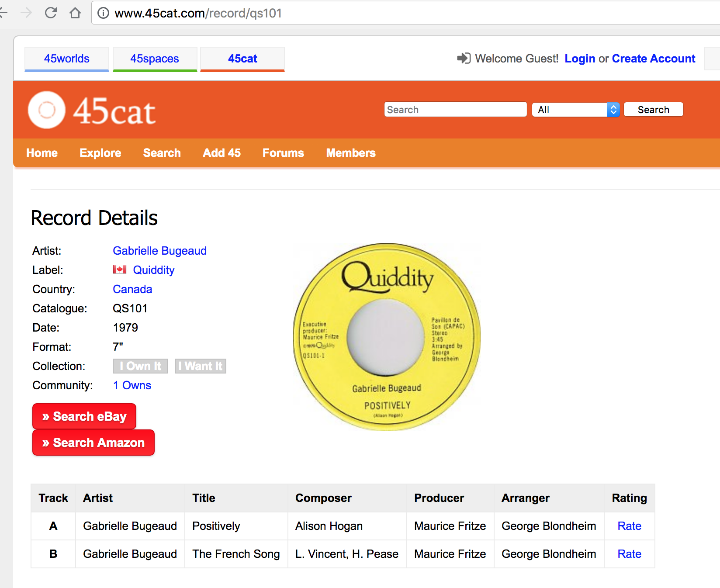The image size is (720, 588).
Task: Focus the Search text field in header
Action: pos(455,110)
